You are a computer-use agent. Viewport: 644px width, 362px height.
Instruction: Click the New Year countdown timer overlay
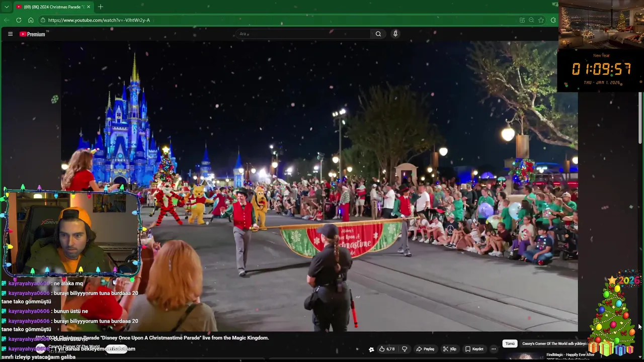(x=601, y=70)
